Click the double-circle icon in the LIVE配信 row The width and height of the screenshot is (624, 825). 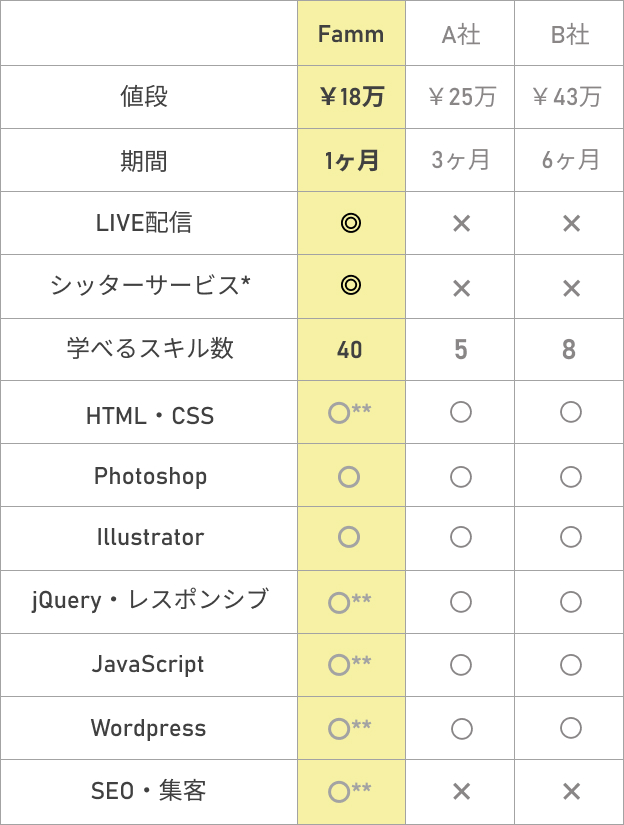[x=350, y=223]
